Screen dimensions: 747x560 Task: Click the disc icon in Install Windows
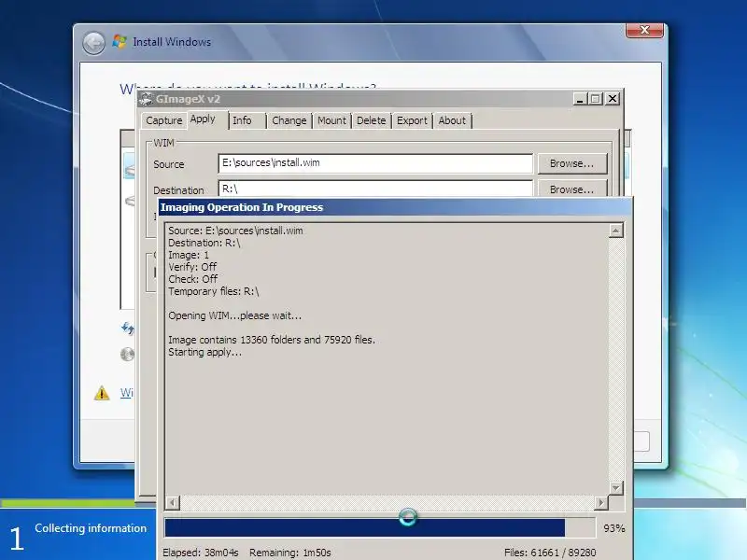(x=128, y=355)
